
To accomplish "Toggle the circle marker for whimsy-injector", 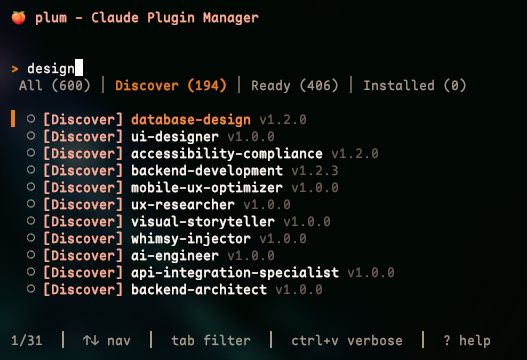I will (x=31, y=238).
